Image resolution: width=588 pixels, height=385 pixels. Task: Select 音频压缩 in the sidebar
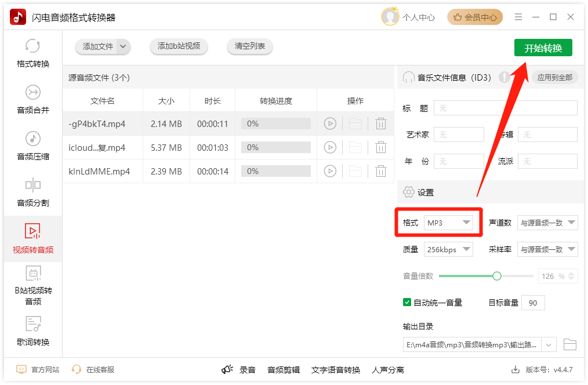point(33,146)
